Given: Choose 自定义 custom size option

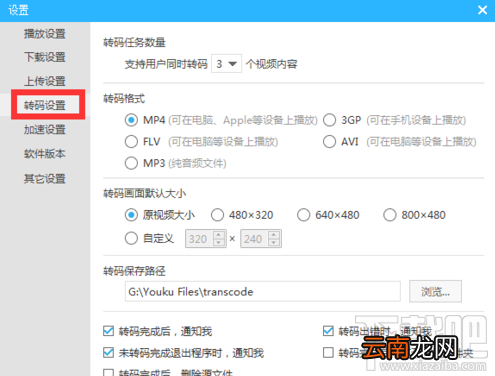Looking at the screenshot, I should (131, 238).
